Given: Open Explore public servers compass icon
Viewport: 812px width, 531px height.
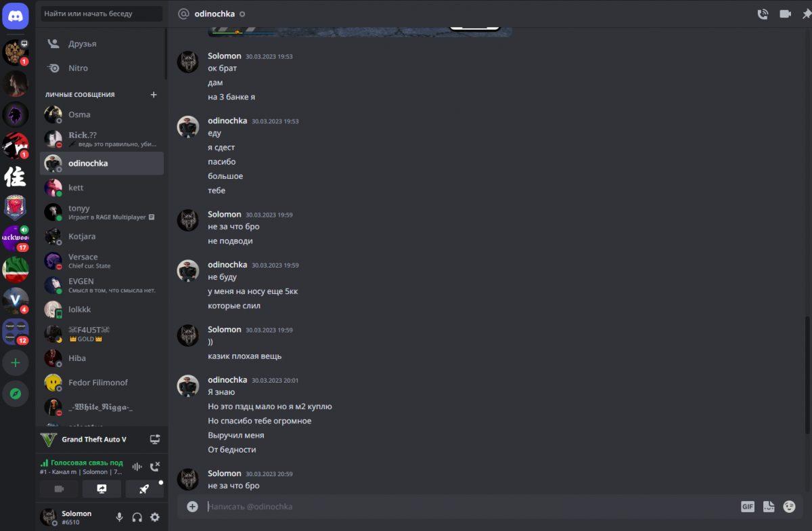Looking at the screenshot, I should pyautogui.click(x=16, y=394).
